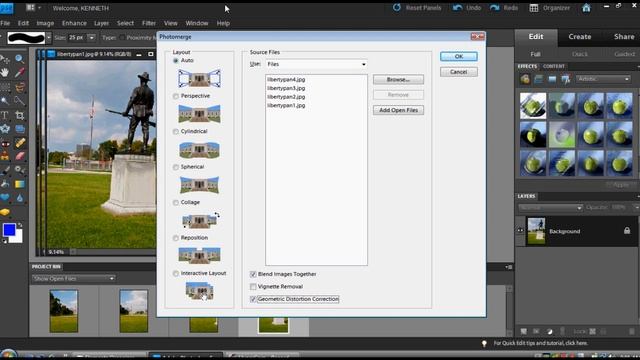Select the Type tool
Screen dimensions: 640x360
(x=5, y=115)
